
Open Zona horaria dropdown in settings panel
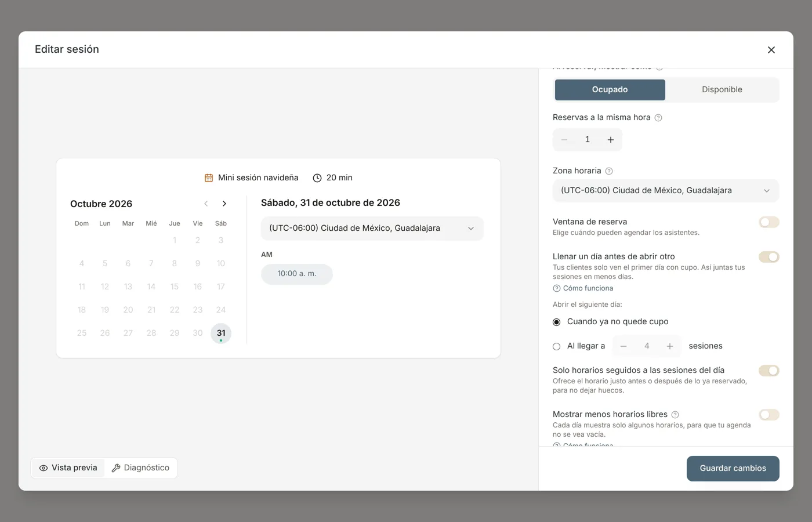[666, 191]
